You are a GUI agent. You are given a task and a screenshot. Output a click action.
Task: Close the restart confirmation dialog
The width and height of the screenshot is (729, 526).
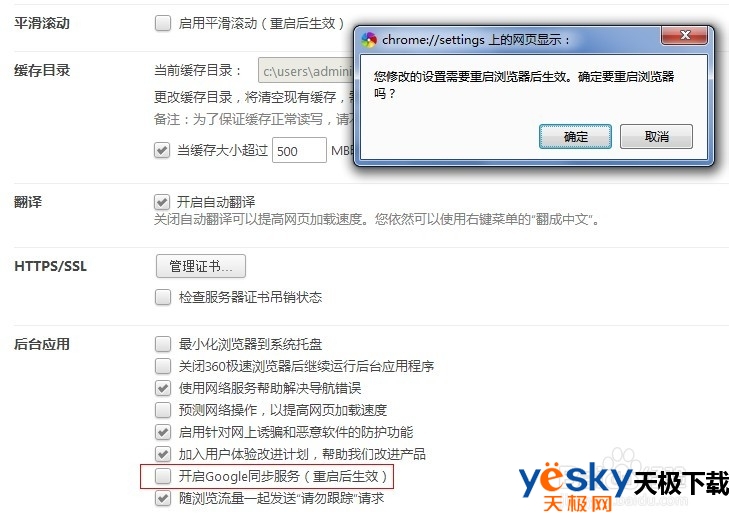pyautogui.click(x=684, y=35)
